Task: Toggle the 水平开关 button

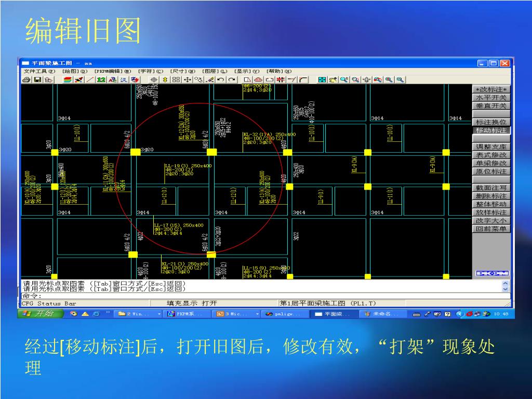Action: (x=491, y=97)
